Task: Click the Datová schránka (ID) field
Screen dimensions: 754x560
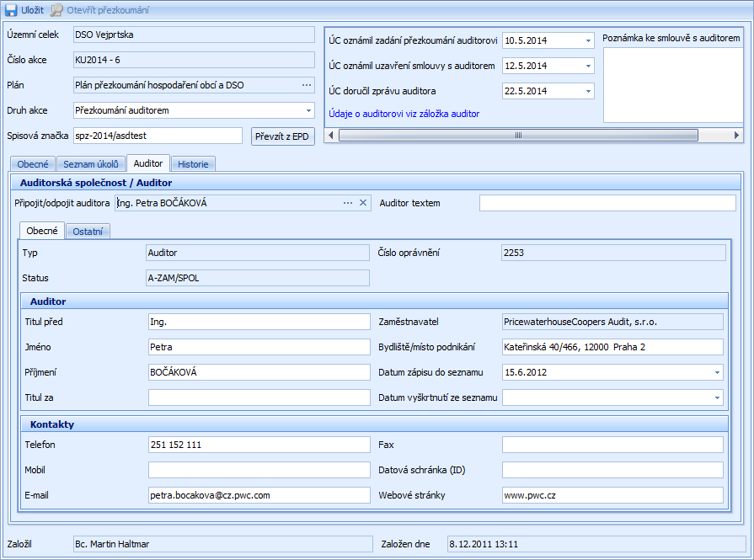Action: click(x=612, y=470)
